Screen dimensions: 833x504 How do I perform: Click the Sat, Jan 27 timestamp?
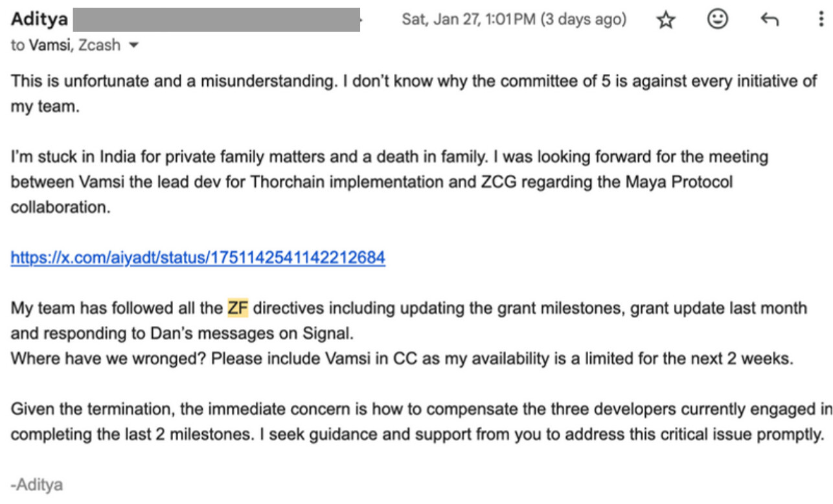point(468,19)
